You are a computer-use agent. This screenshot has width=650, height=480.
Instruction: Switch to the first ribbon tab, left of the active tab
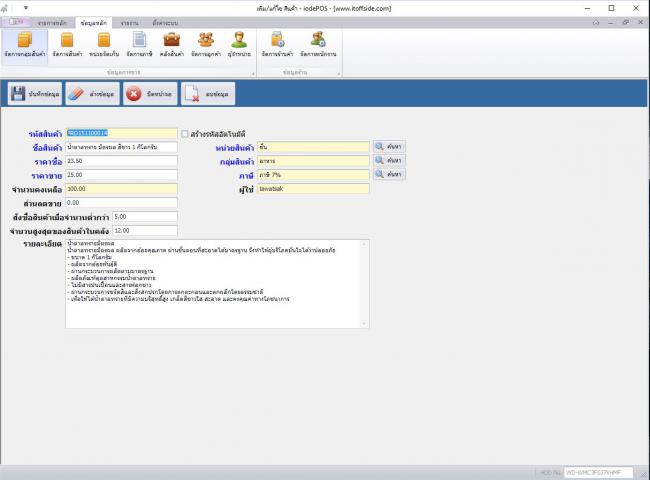[x=52, y=23]
